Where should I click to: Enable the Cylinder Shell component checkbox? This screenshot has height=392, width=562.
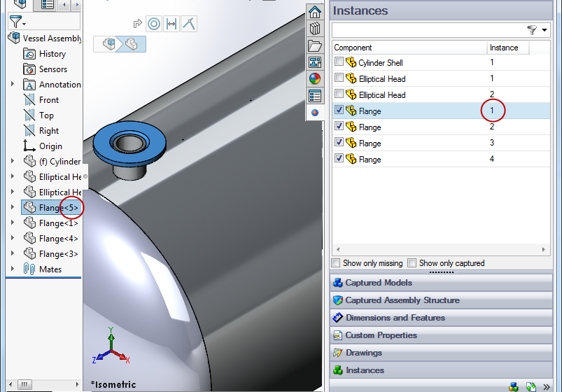[339, 62]
